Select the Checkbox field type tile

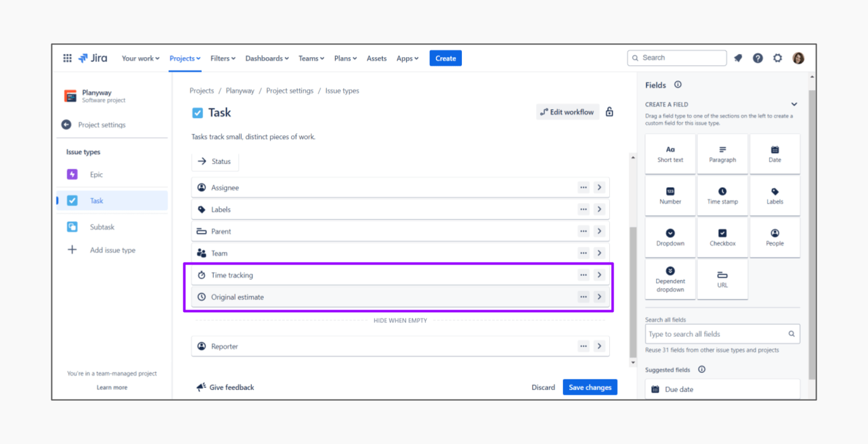coord(722,237)
